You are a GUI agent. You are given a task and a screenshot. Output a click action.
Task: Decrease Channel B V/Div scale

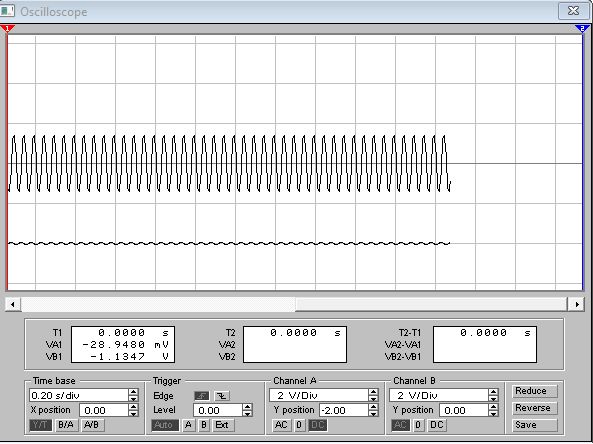tap(493, 399)
